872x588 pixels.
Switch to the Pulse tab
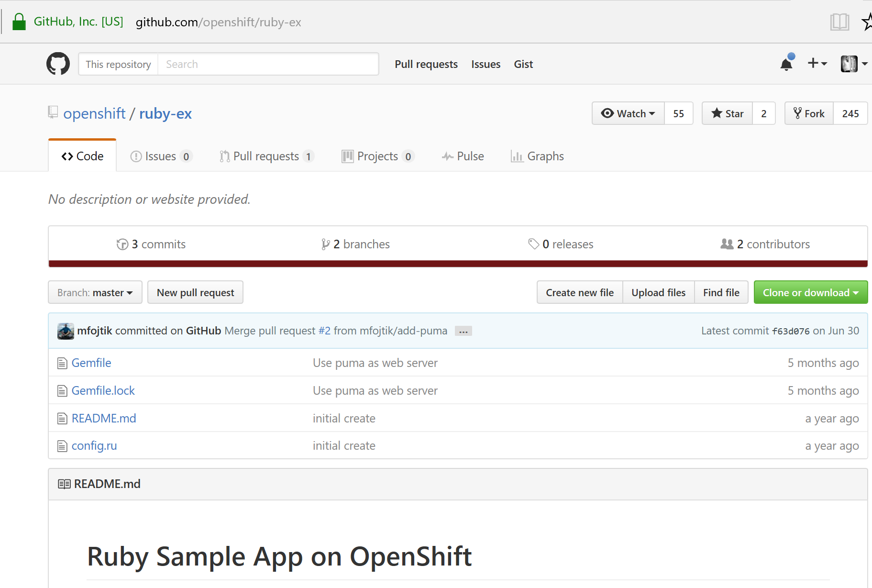point(463,156)
